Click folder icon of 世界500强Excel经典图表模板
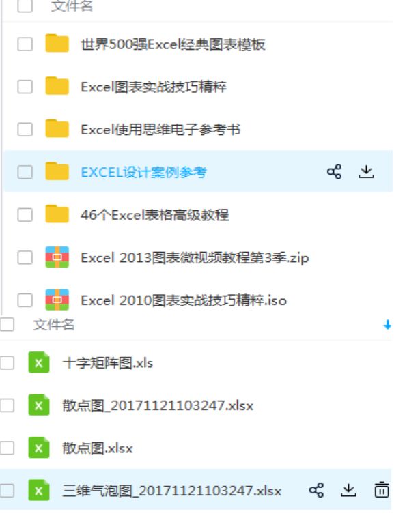The image size is (420, 518). click(57, 43)
